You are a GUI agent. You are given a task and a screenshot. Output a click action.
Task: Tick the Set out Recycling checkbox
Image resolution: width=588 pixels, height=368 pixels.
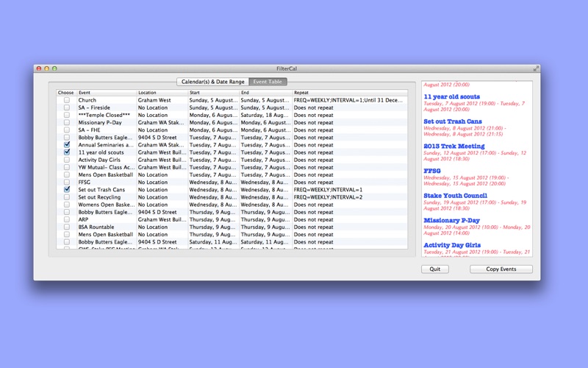[x=67, y=197]
